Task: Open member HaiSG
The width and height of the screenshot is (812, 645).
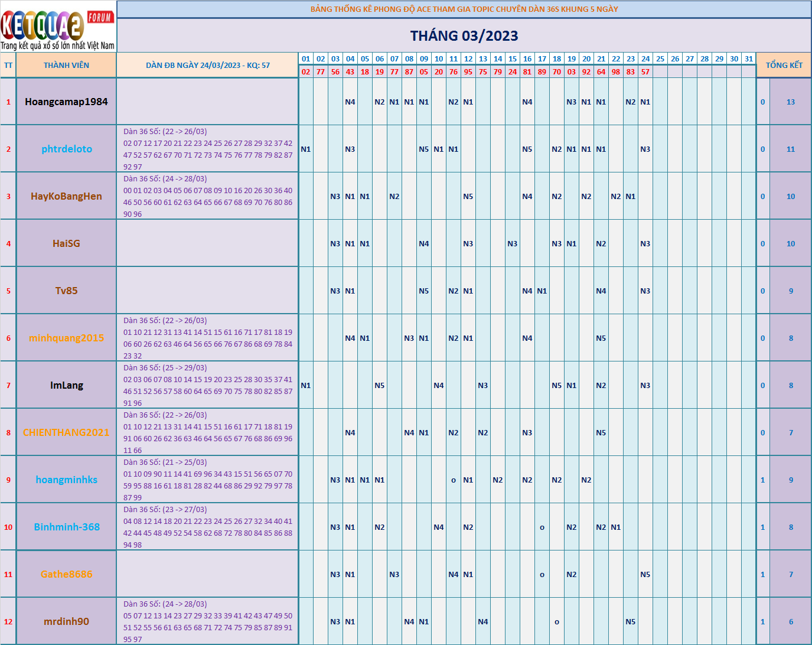Action: [66, 243]
